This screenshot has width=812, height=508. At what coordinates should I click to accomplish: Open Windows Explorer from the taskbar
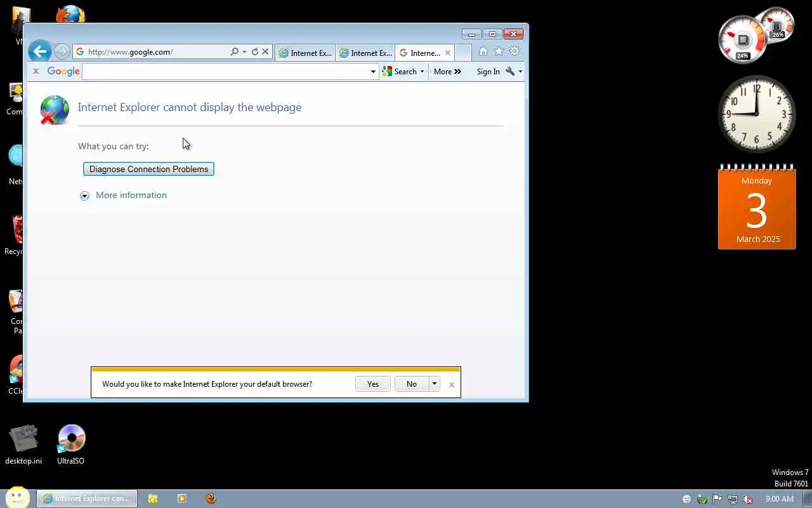(x=152, y=498)
